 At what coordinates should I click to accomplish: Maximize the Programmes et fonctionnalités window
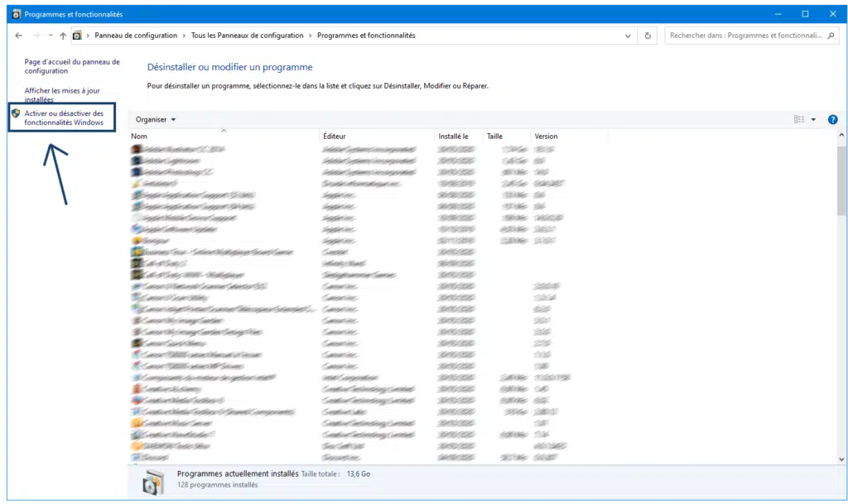click(x=805, y=14)
